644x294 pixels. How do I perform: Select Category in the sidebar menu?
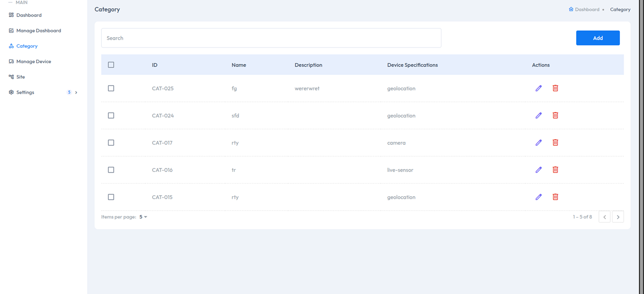[27, 46]
